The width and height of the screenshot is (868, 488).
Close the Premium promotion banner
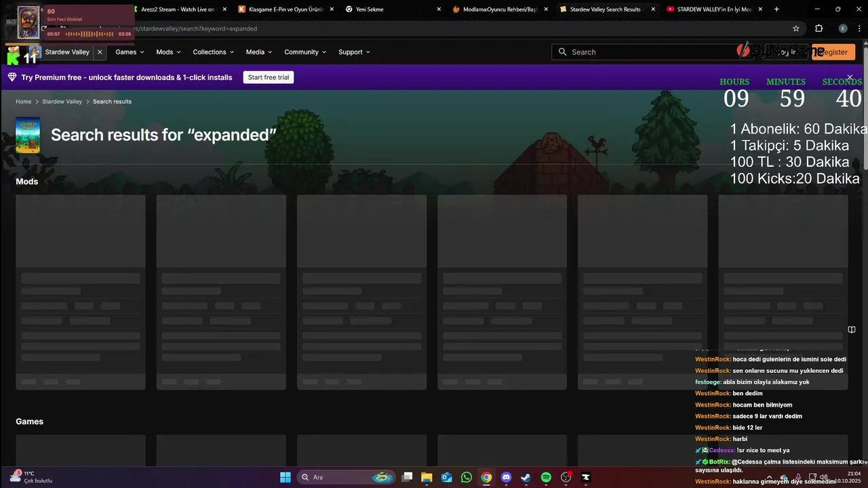850,78
